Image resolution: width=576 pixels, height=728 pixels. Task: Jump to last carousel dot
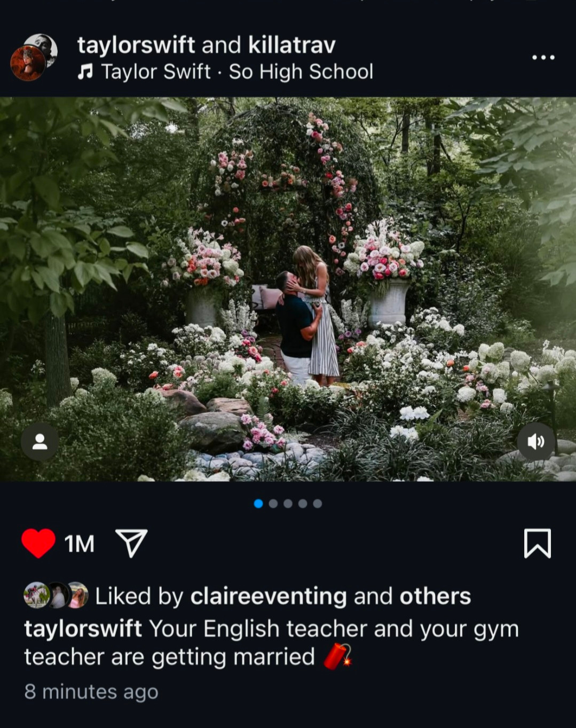pyautogui.click(x=318, y=503)
